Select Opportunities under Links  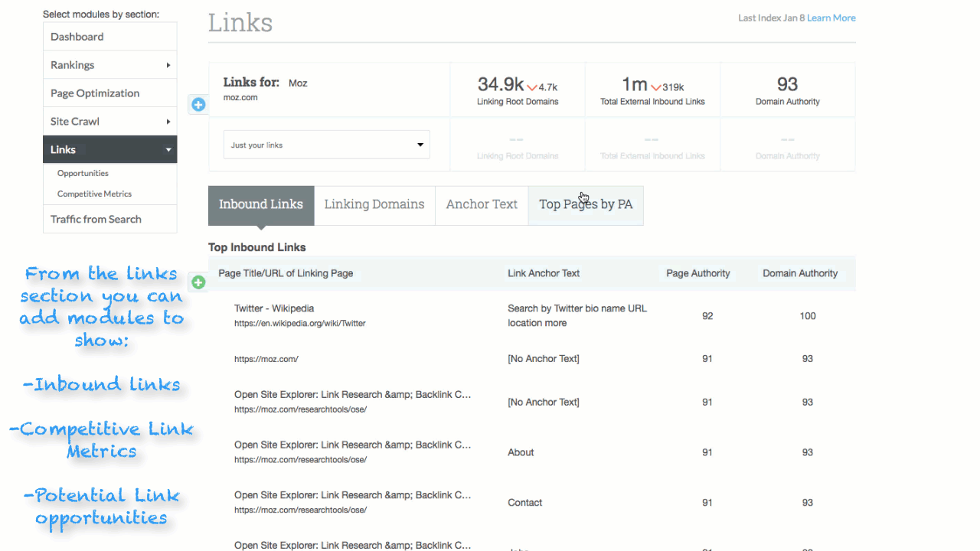point(83,173)
